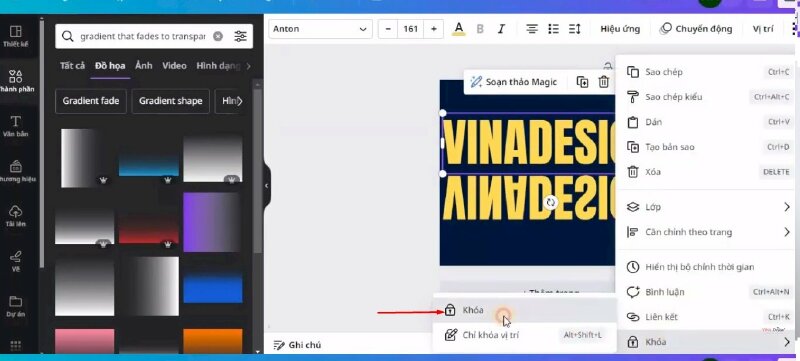Choose Sao chép from context menu
Image resolution: width=800 pixels, height=361 pixels.
tap(708, 72)
